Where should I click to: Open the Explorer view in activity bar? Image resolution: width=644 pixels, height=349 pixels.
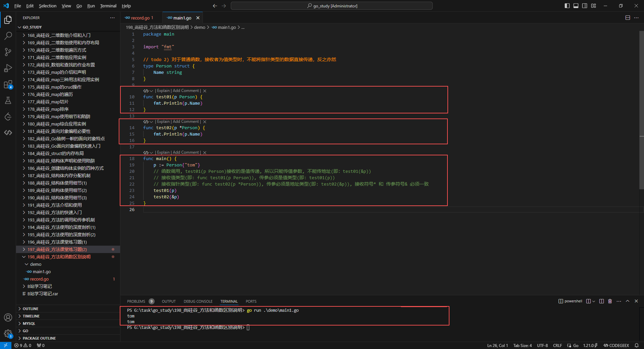(8, 20)
